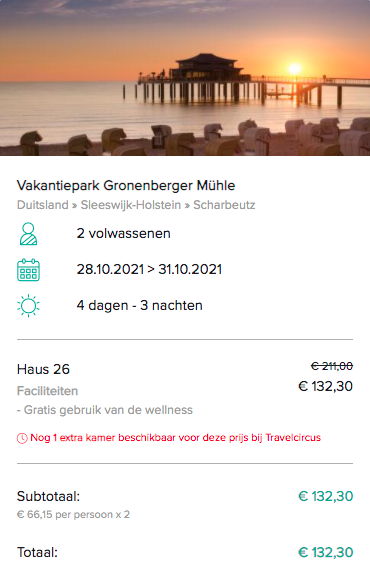Image resolution: width=370 pixels, height=569 pixels.
Task: Click the guest person icon
Action: point(28,234)
